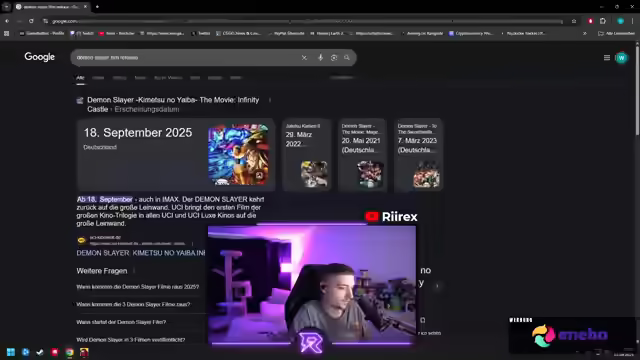
Task: Open Google Lens image search
Action: pos(334,58)
